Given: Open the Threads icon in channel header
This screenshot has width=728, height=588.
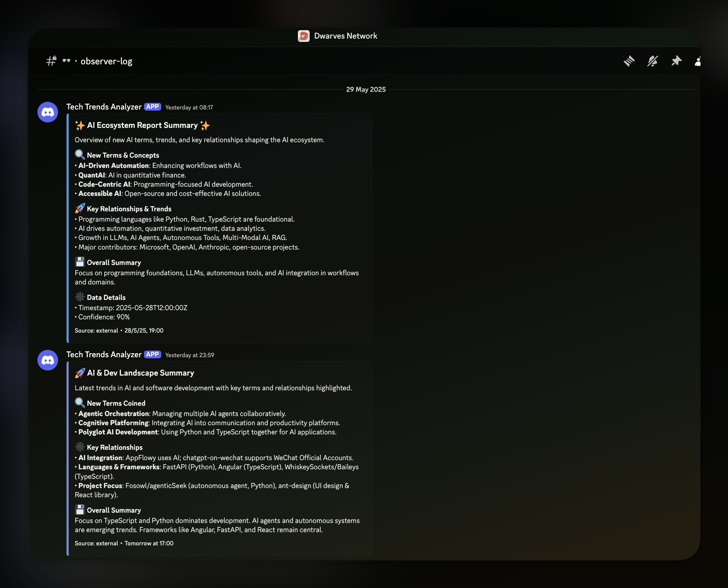Looking at the screenshot, I should (x=629, y=61).
